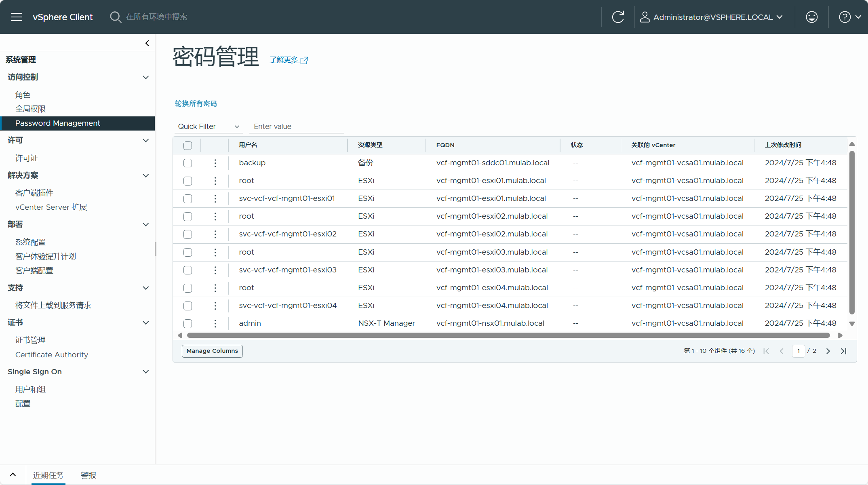Viewport: 868px width, 485px height.
Task: Open row actions for root on esxi04
Action: (215, 288)
